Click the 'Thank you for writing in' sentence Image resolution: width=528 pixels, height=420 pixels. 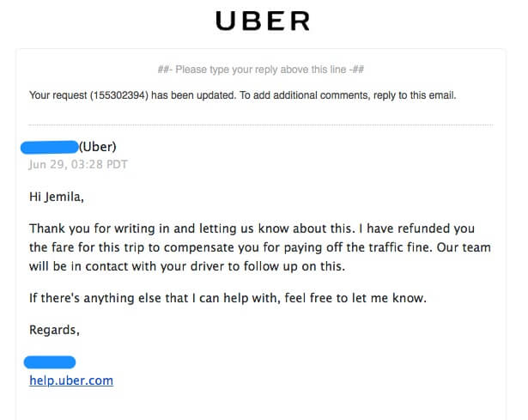tap(104, 229)
